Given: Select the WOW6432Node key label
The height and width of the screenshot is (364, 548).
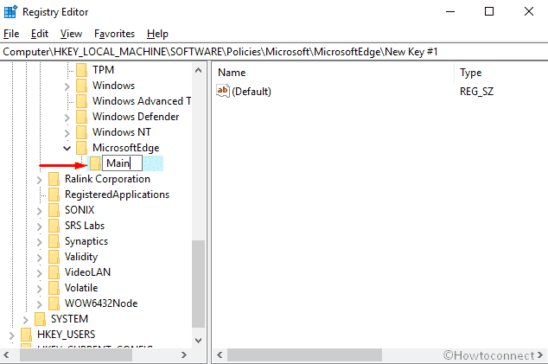Looking at the screenshot, I should click(x=101, y=303).
